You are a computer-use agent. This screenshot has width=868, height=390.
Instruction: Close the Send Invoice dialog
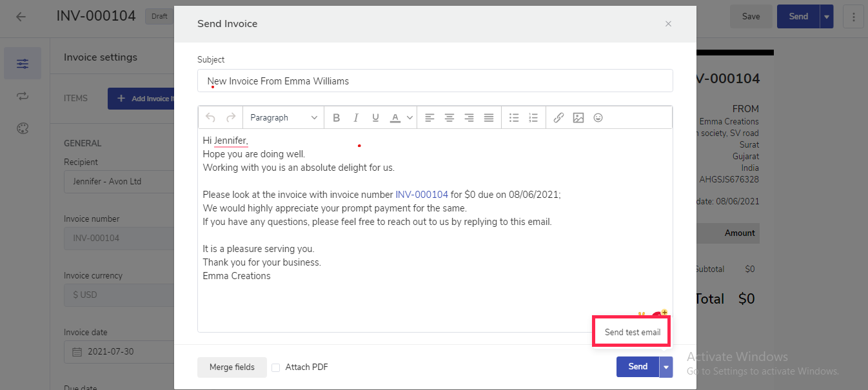668,24
